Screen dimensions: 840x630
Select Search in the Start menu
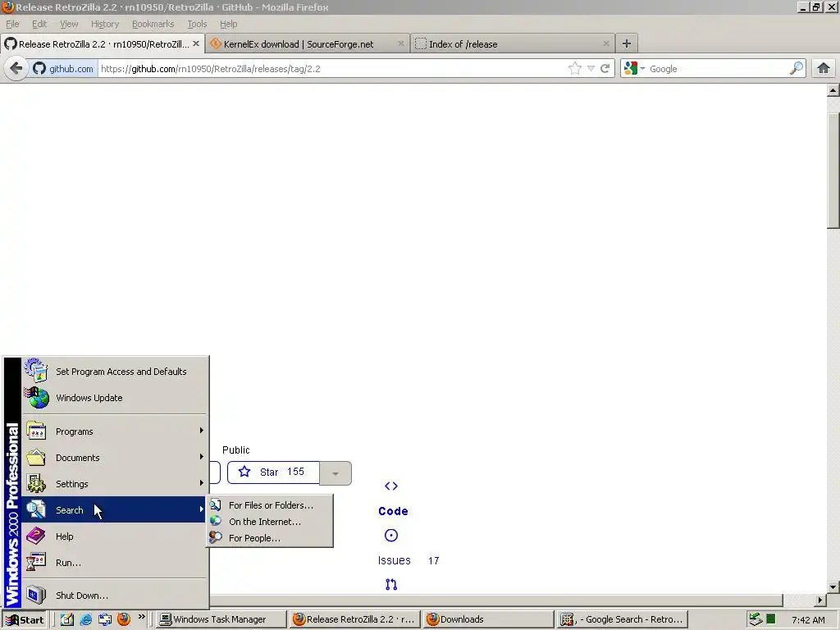tap(115, 509)
